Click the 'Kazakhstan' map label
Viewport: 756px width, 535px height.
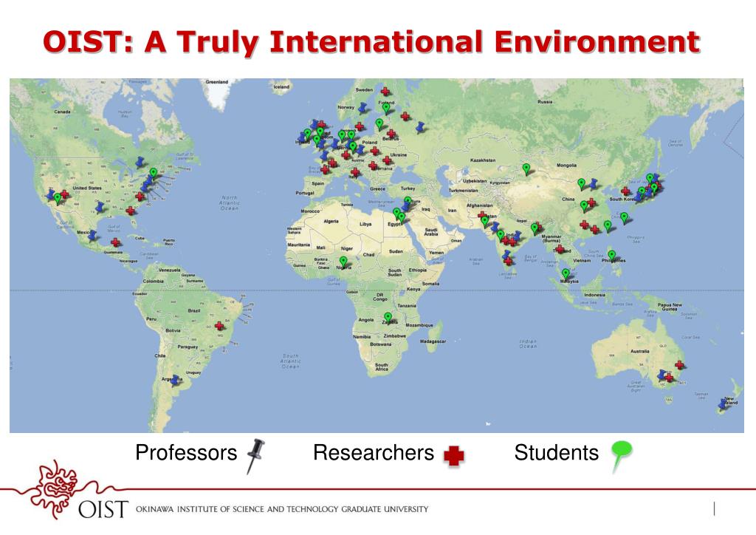point(483,160)
